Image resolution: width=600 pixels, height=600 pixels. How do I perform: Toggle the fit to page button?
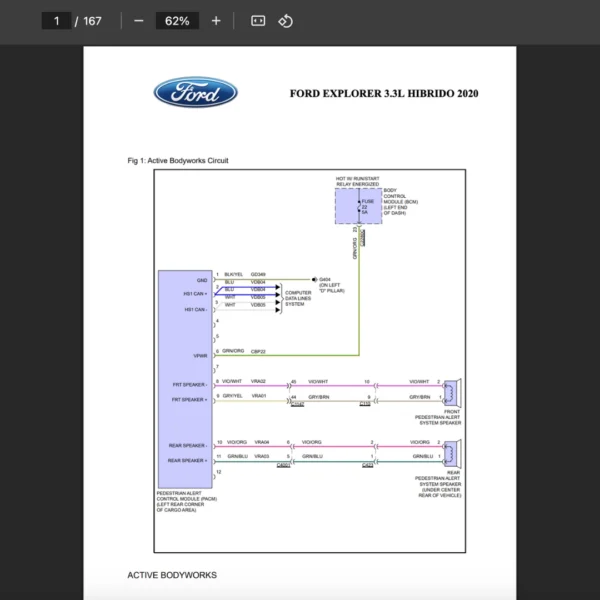coord(258,21)
